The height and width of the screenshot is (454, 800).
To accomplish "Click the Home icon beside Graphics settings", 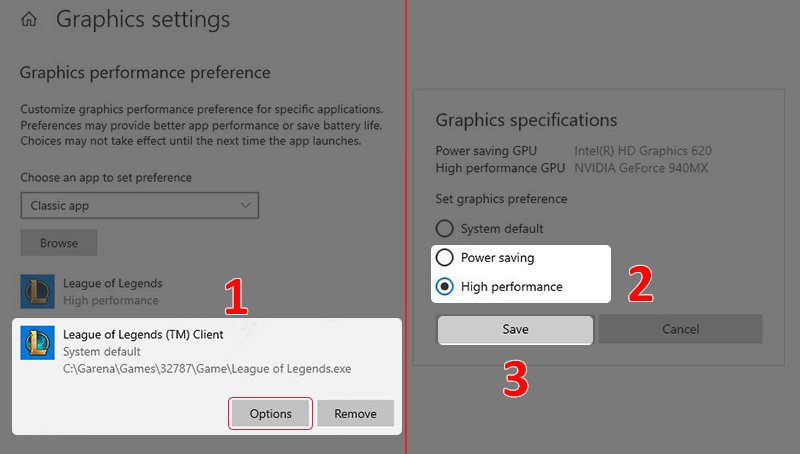I will [x=30, y=19].
